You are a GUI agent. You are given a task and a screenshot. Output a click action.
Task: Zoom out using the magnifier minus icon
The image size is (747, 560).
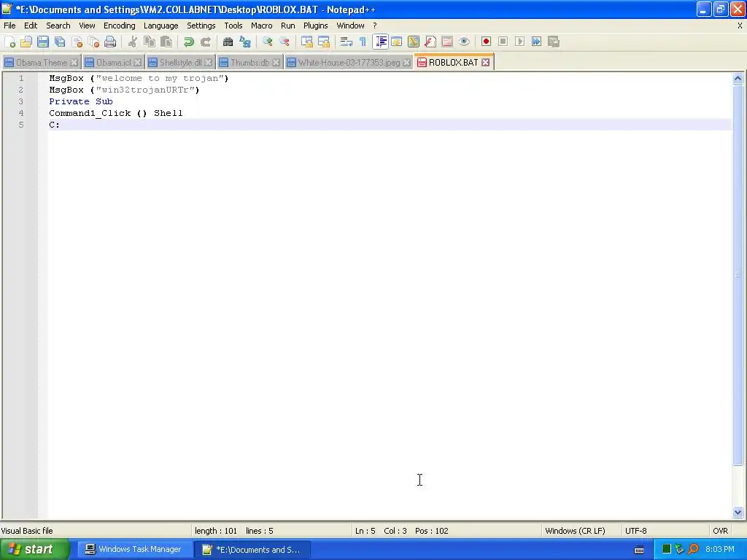285,42
